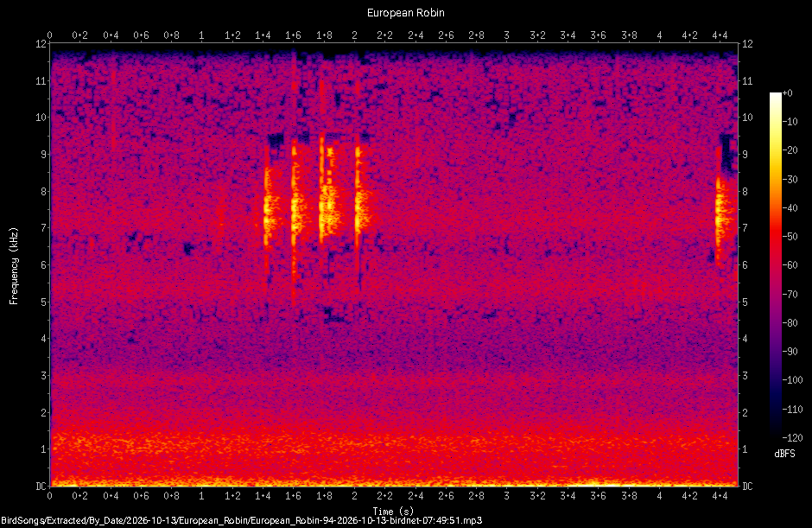The width and height of the screenshot is (812, 528).
Task: Click the "5" tick on left frequency axis
Action: coord(44,302)
